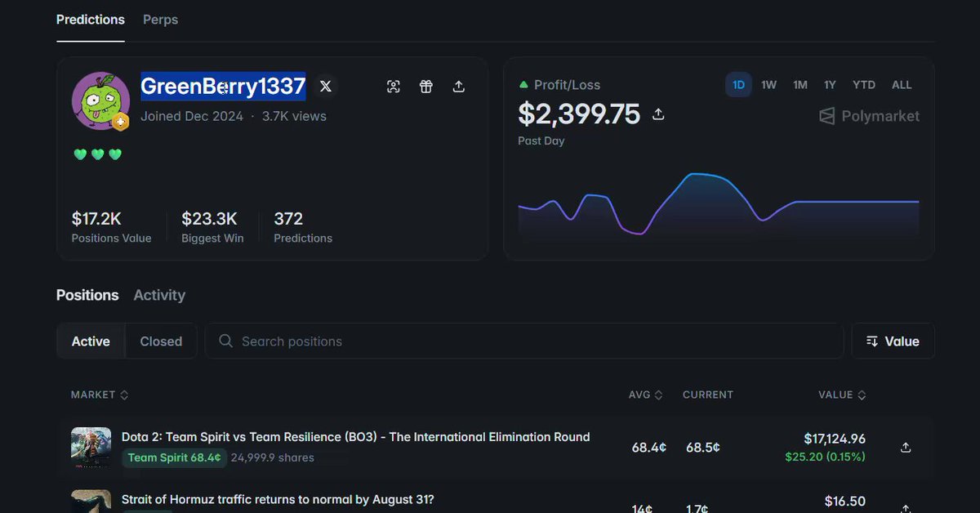This screenshot has width=980, height=513.
Task: Open the Activity tab
Action: click(x=159, y=295)
